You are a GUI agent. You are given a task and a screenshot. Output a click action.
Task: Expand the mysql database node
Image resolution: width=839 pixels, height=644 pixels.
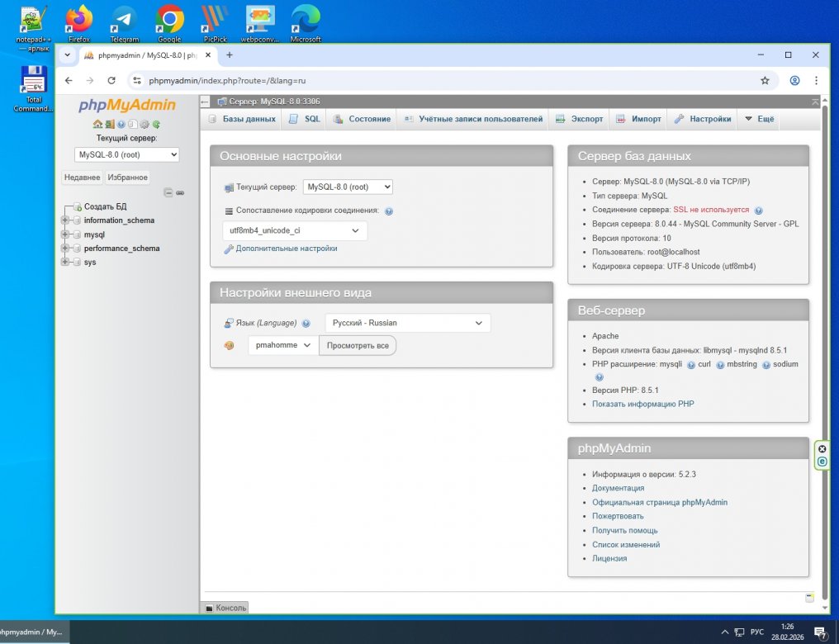(x=64, y=234)
